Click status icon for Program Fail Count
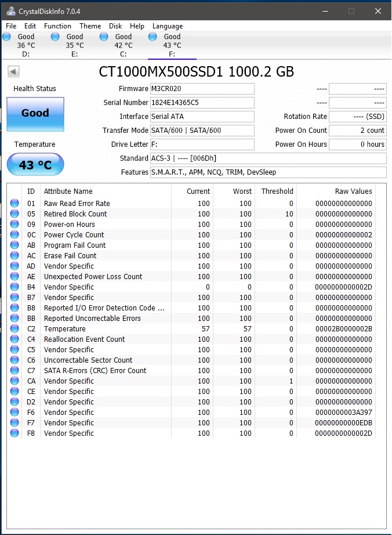The width and height of the screenshot is (392, 535). click(x=14, y=245)
